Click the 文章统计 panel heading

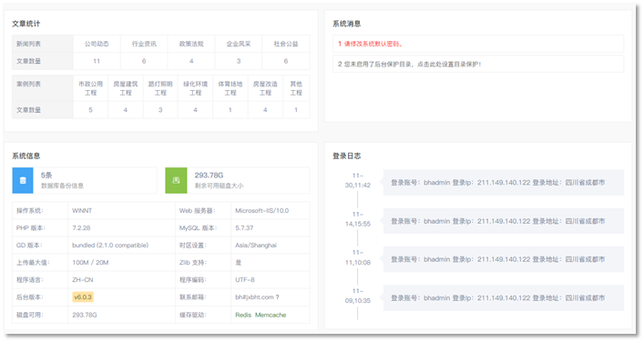click(26, 24)
